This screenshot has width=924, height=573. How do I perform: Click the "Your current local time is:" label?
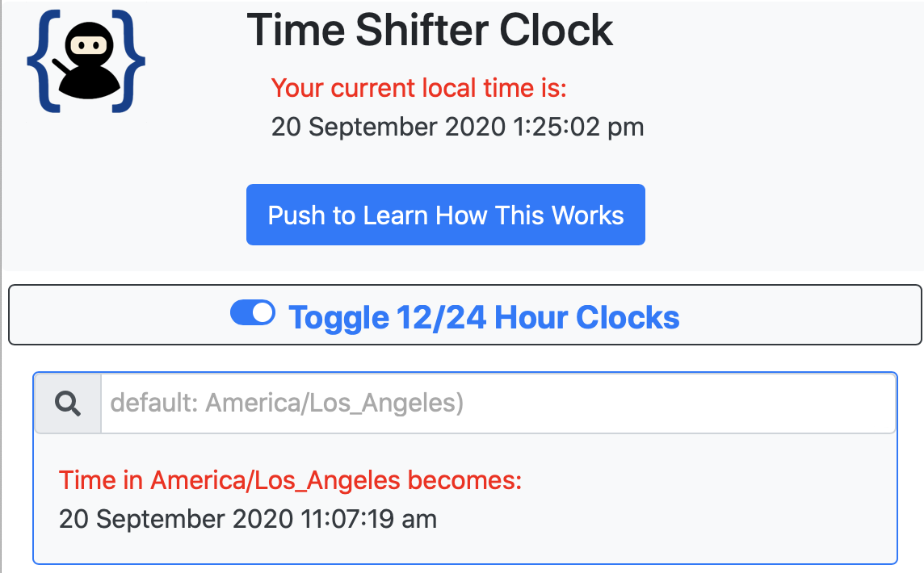tap(419, 88)
